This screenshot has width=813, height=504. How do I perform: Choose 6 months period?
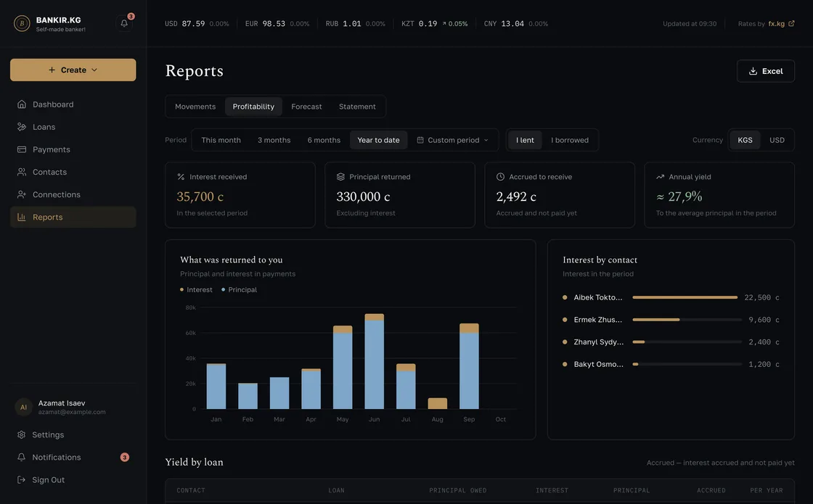coord(324,140)
